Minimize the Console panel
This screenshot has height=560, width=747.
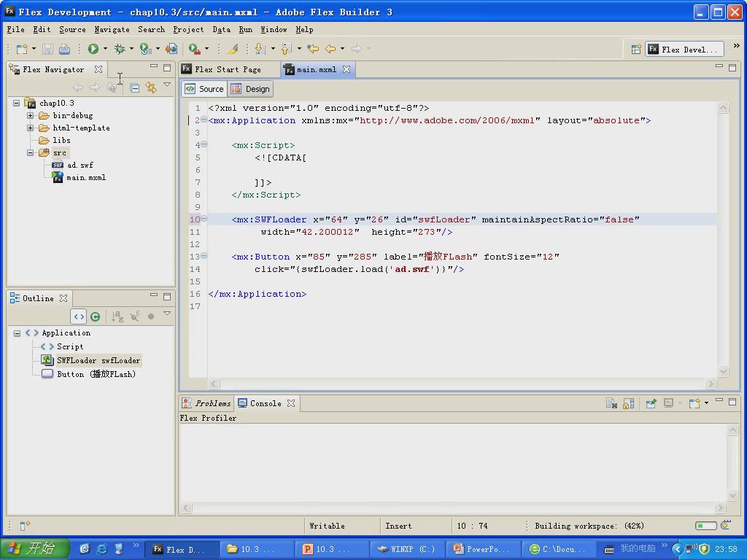[719, 400]
